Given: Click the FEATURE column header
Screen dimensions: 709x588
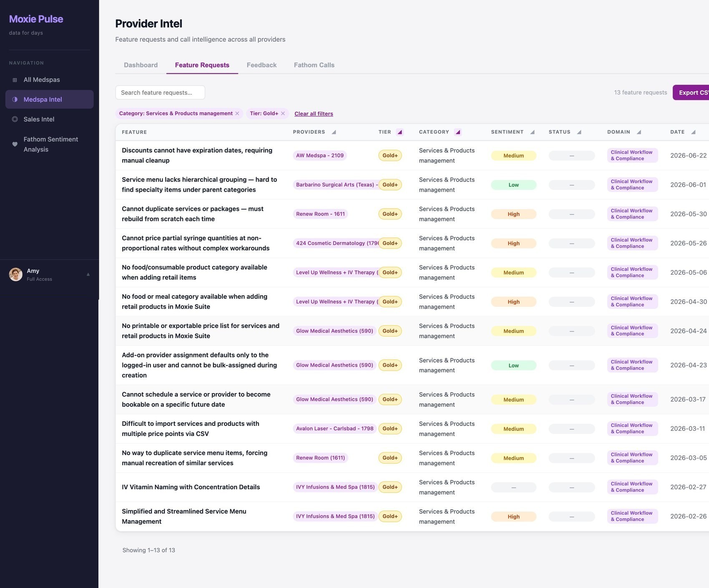Looking at the screenshot, I should click(x=134, y=132).
